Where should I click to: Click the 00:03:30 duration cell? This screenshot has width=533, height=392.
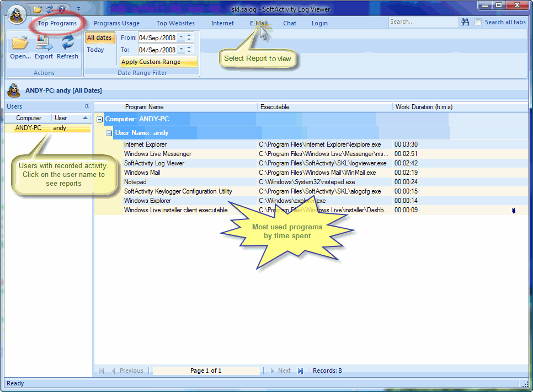click(x=406, y=144)
